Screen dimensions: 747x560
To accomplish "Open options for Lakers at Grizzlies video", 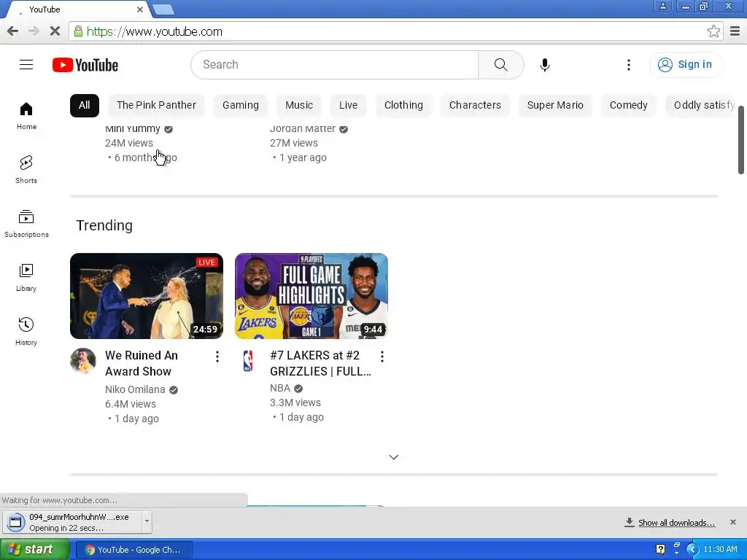I will (x=382, y=356).
